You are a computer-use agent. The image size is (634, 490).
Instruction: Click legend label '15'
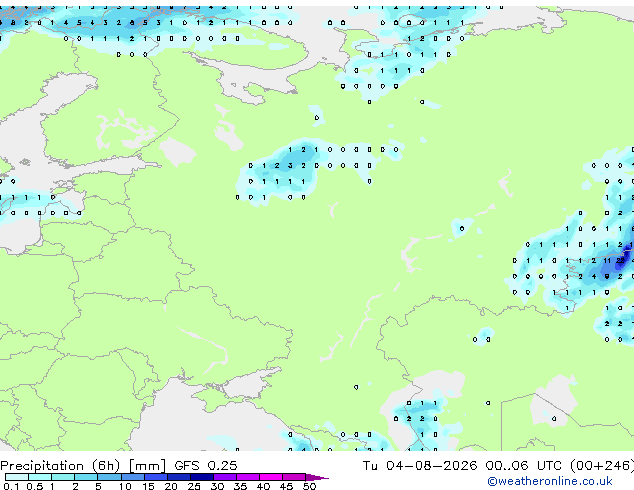coord(148,486)
